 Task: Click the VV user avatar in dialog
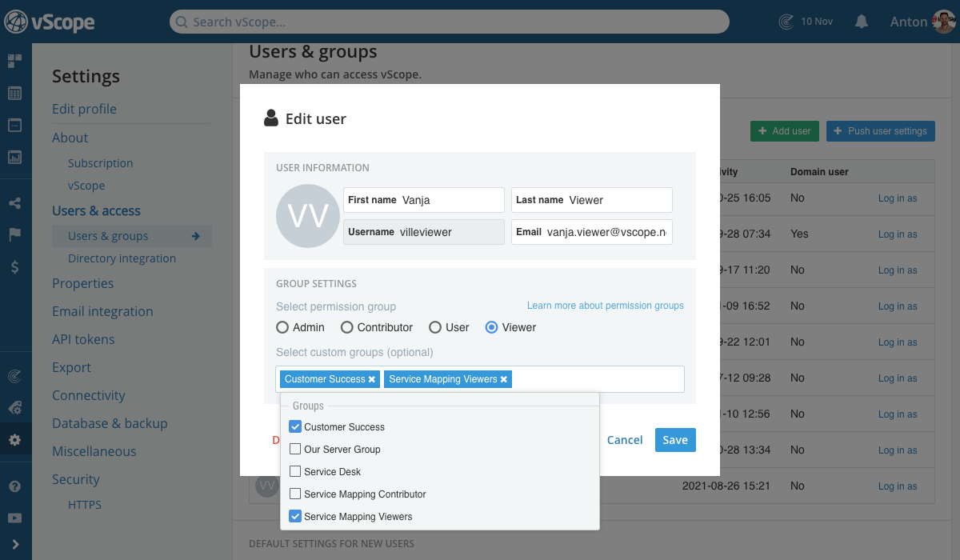[x=308, y=216]
